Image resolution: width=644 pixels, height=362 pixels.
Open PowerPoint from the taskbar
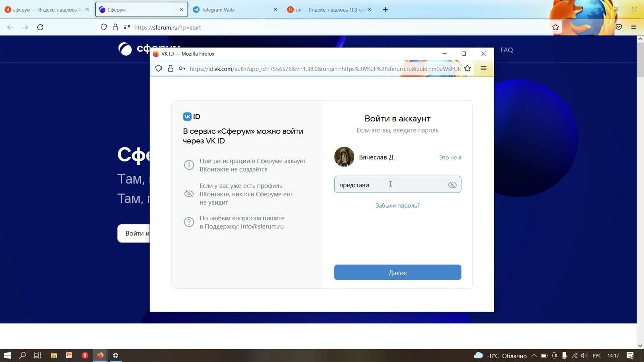point(69,355)
